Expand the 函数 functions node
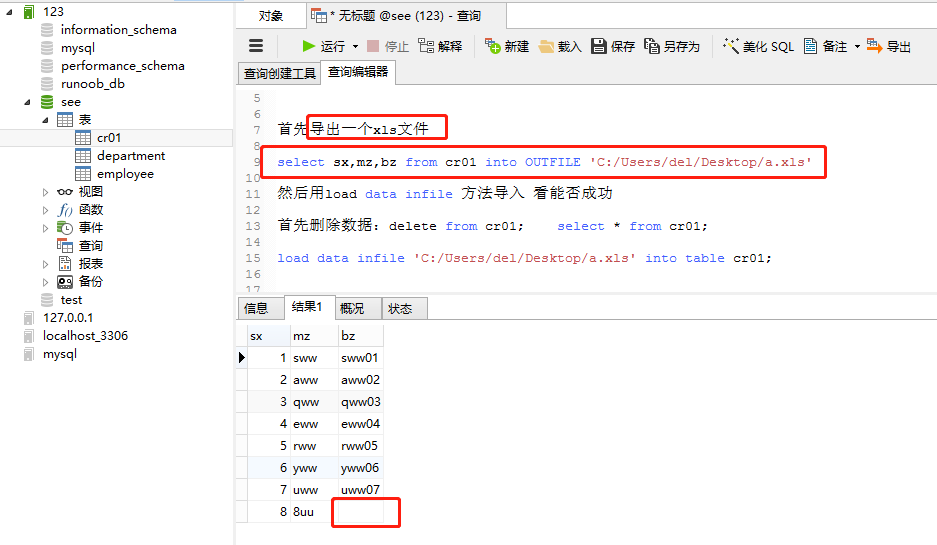 45,210
